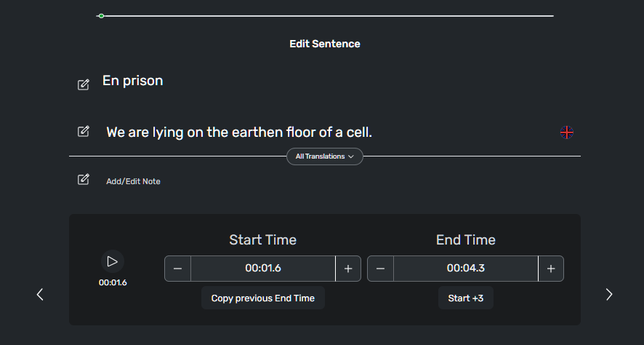Play the sentence audio clip
This screenshot has width=644, height=345.
(x=112, y=261)
